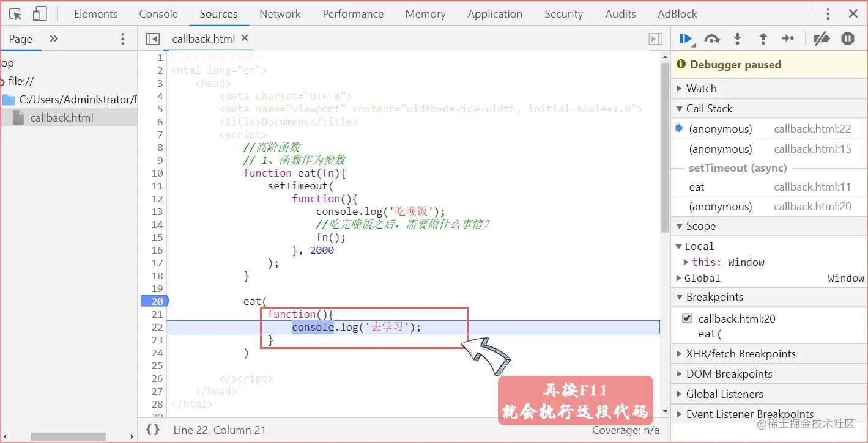Set a breakpoint on line 13 gutter
The image size is (868, 443).
(157, 211)
